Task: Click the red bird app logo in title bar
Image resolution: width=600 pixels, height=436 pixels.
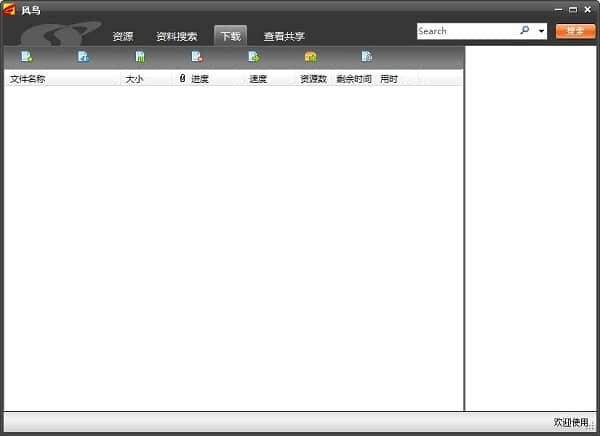Action: pos(9,9)
